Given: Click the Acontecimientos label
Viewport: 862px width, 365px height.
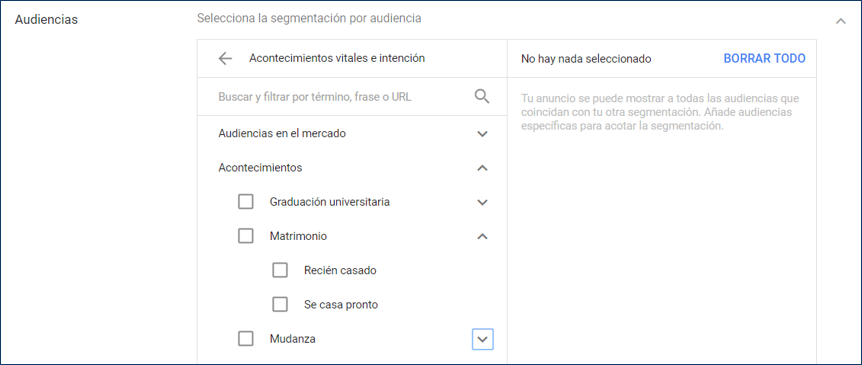Looking at the screenshot, I should [260, 168].
